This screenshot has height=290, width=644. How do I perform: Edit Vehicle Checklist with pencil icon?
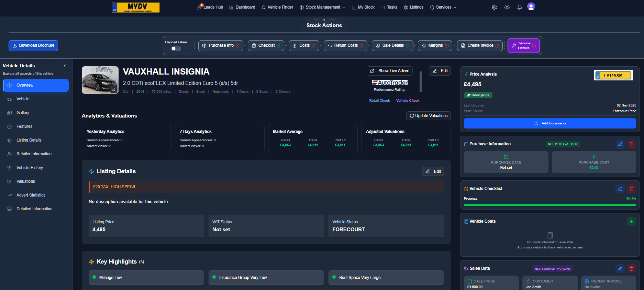pos(620,189)
